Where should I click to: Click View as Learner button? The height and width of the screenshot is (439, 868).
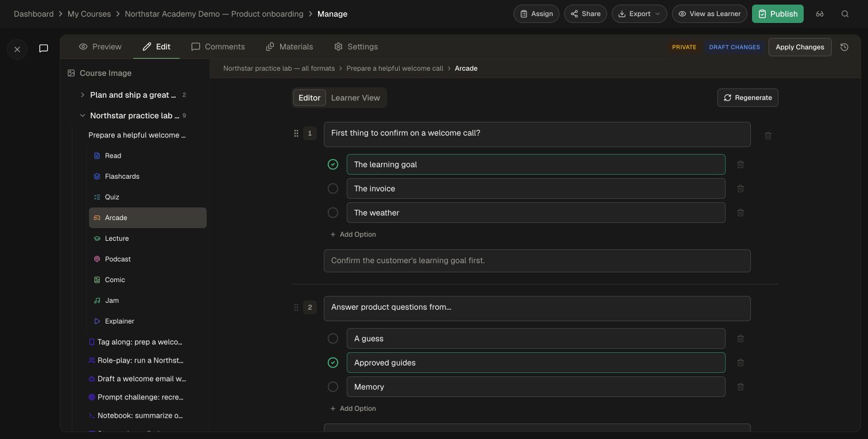pos(710,14)
